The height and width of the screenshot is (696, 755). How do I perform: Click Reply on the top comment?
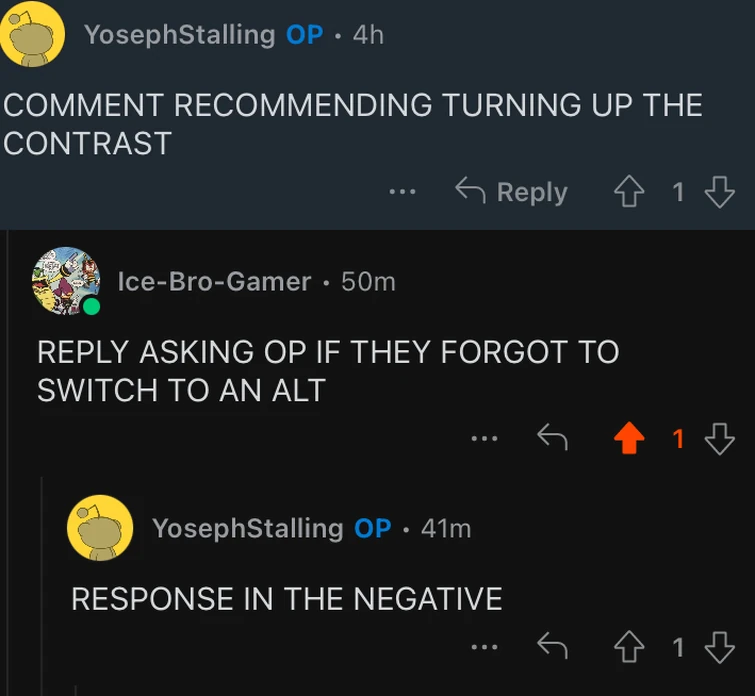point(512,191)
